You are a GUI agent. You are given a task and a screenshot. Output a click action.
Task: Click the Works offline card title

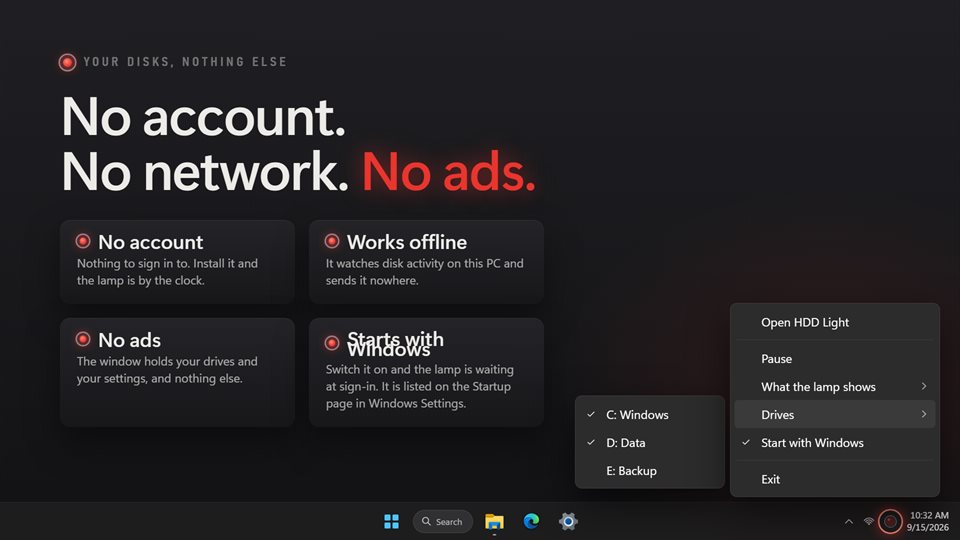407,242
